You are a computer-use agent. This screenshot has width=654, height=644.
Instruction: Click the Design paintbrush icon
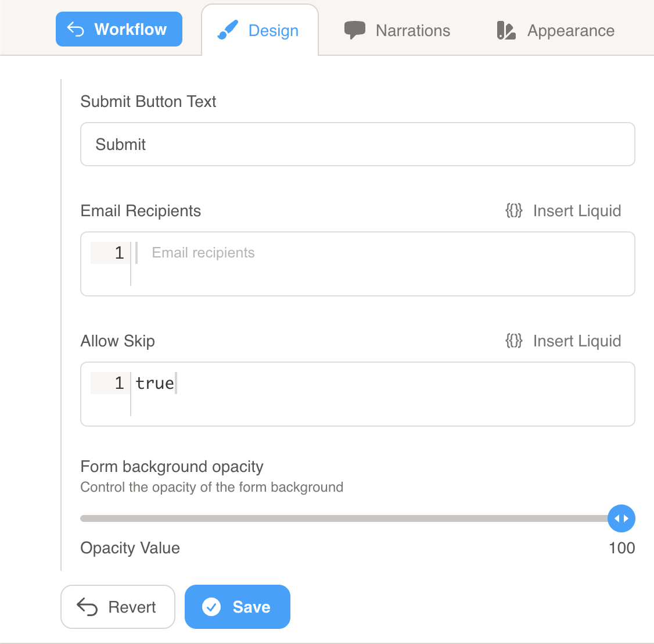pyautogui.click(x=228, y=30)
